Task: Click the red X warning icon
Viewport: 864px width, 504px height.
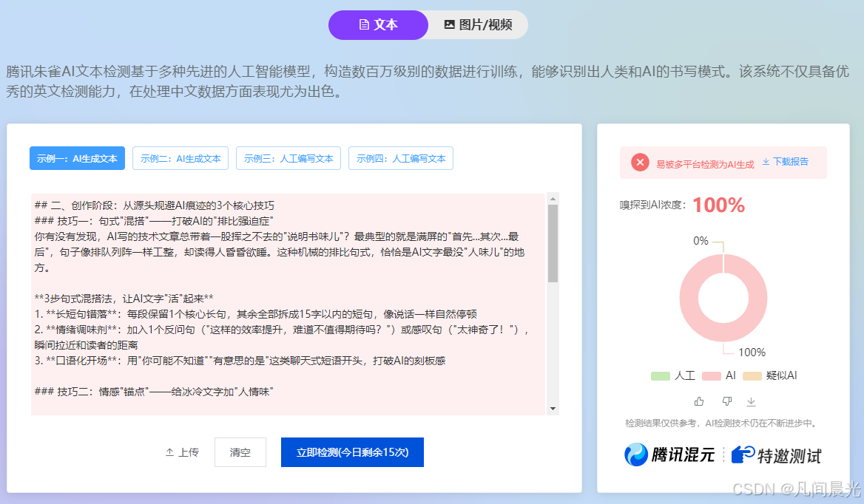Action: 640,163
